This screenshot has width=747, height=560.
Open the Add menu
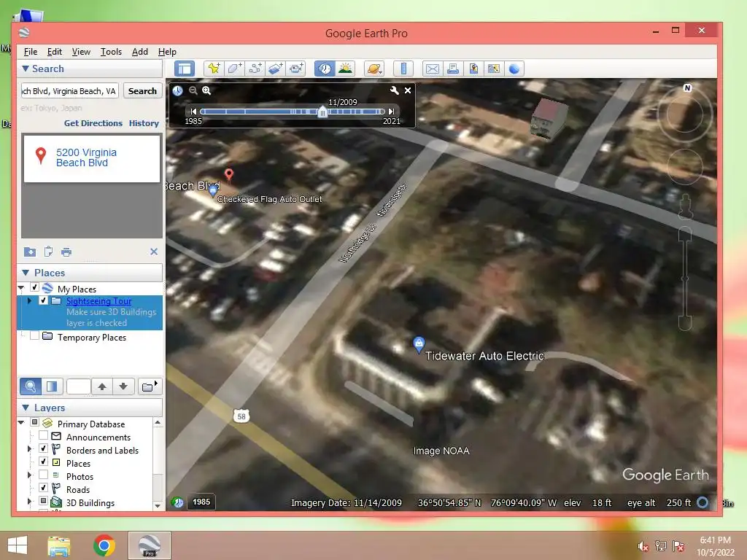click(139, 52)
